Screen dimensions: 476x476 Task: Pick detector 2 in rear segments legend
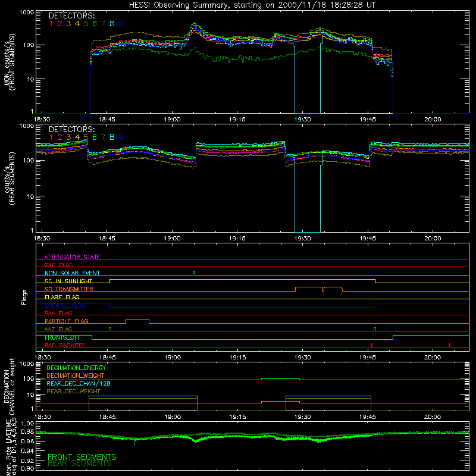[x=60, y=137]
